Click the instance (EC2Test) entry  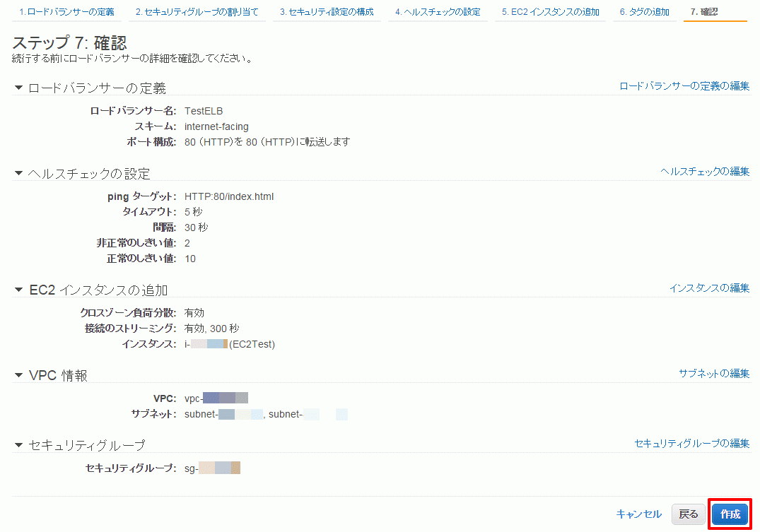230,344
